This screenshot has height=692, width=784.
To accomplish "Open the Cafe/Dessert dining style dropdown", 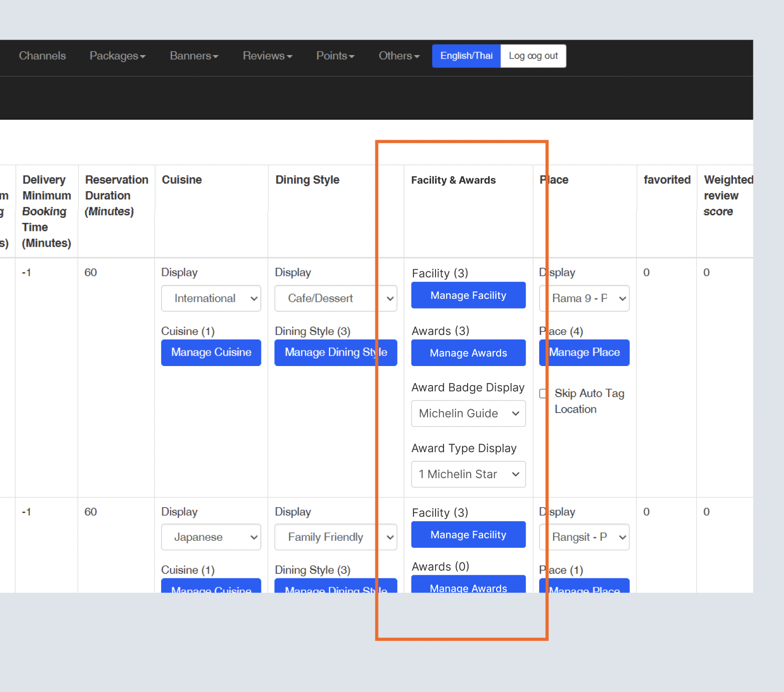I will [x=335, y=298].
